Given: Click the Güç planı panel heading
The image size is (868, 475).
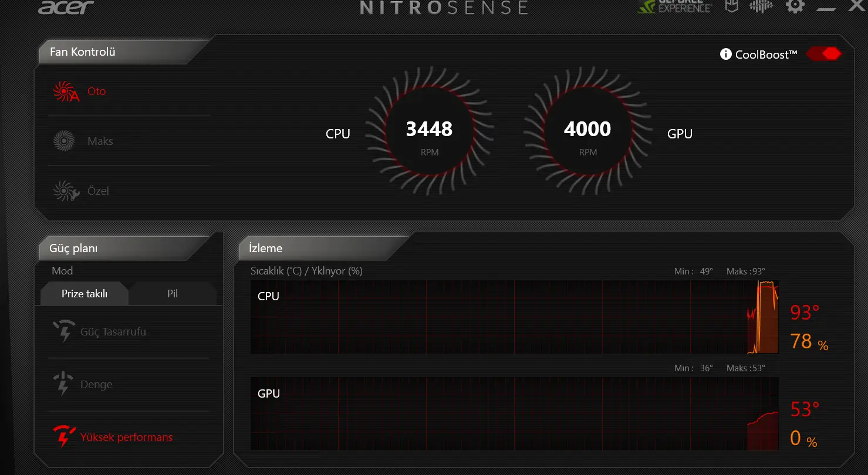Looking at the screenshot, I should pyautogui.click(x=73, y=249).
